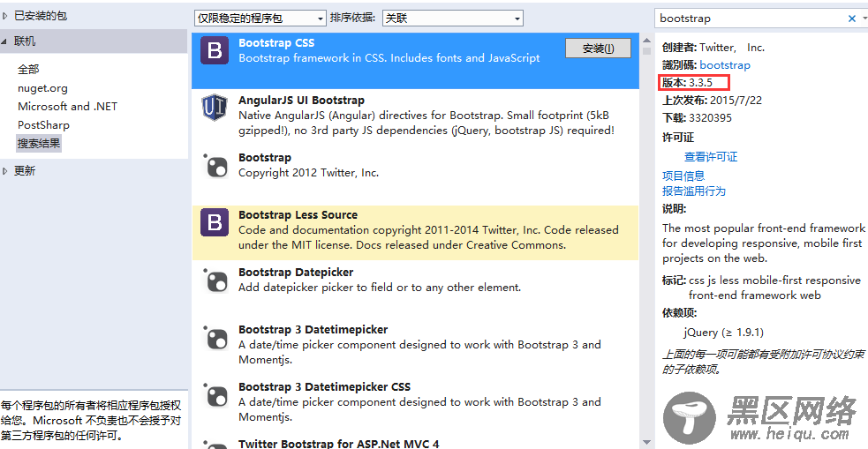View the license link
The width and height of the screenshot is (868, 449).
pos(711,156)
